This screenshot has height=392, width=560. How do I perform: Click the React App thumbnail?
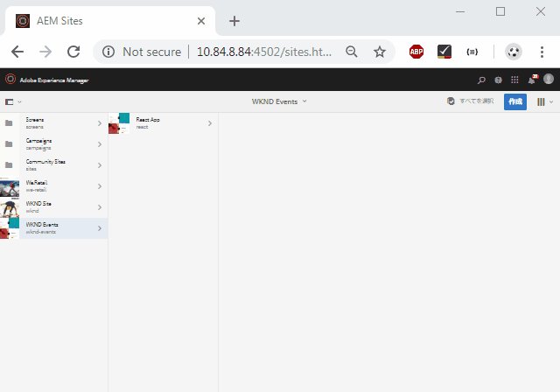coord(119,123)
